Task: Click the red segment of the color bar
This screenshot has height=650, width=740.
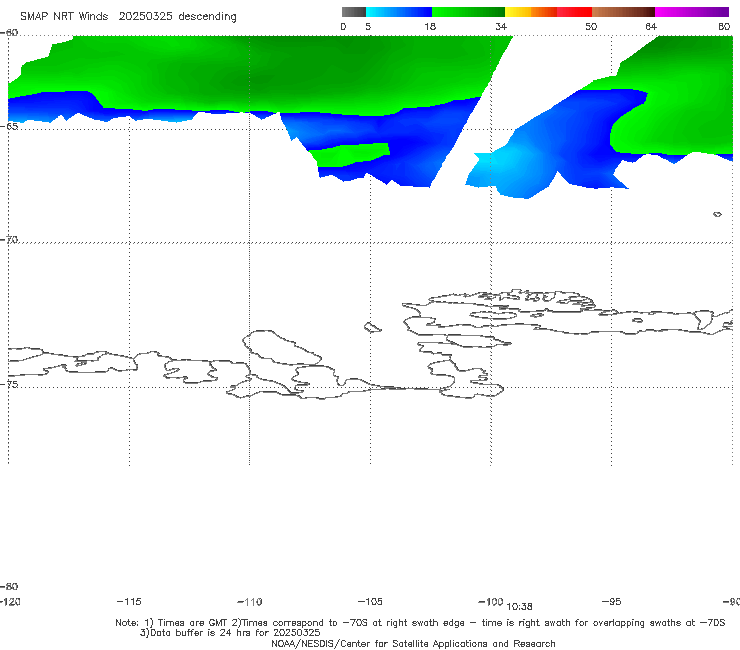Action: [574, 12]
